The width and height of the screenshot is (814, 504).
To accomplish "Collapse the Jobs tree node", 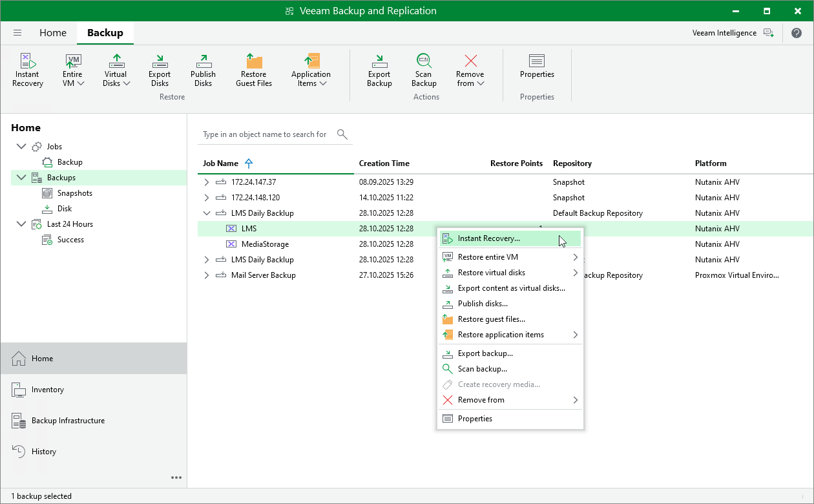I will 21,147.
